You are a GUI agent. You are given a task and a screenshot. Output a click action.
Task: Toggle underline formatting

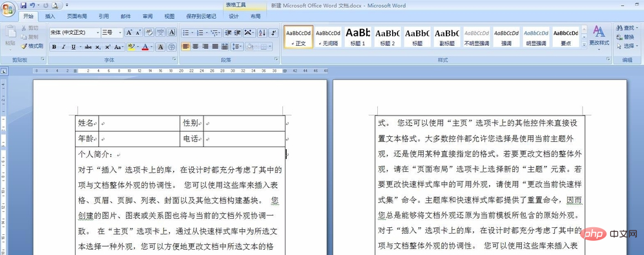coord(73,47)
